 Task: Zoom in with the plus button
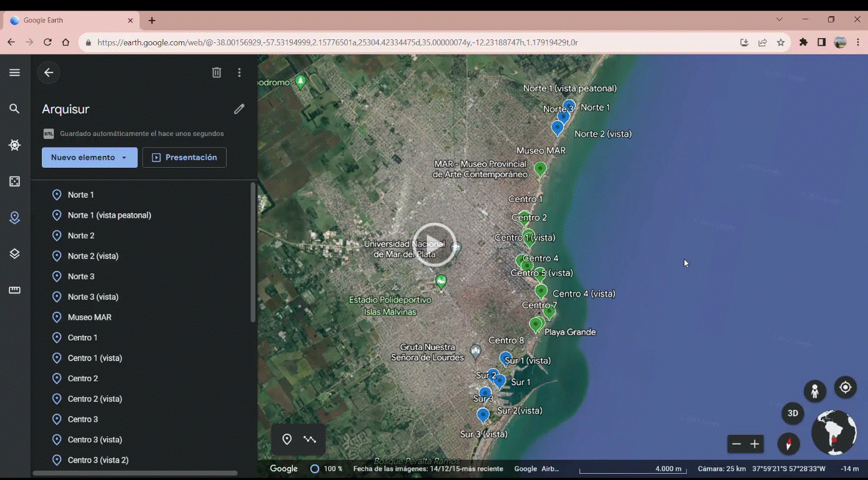coord(755,444)
